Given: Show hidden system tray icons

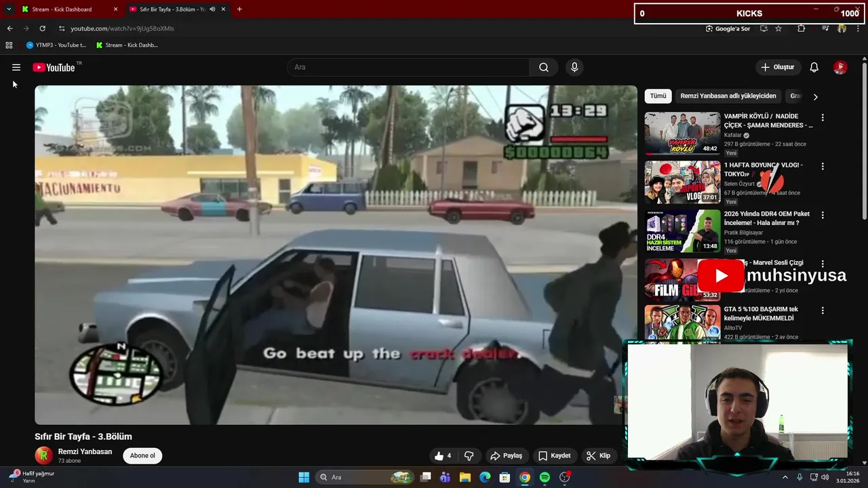Looking at the screenshot, I should click(785, 477).
